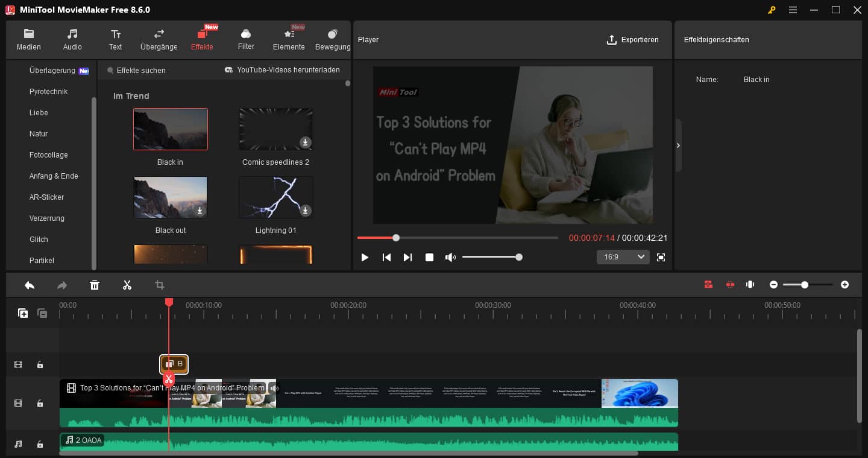Open the Audio tab
The width and height of the screenshot is (868, 458).
(x=72, y=40)
